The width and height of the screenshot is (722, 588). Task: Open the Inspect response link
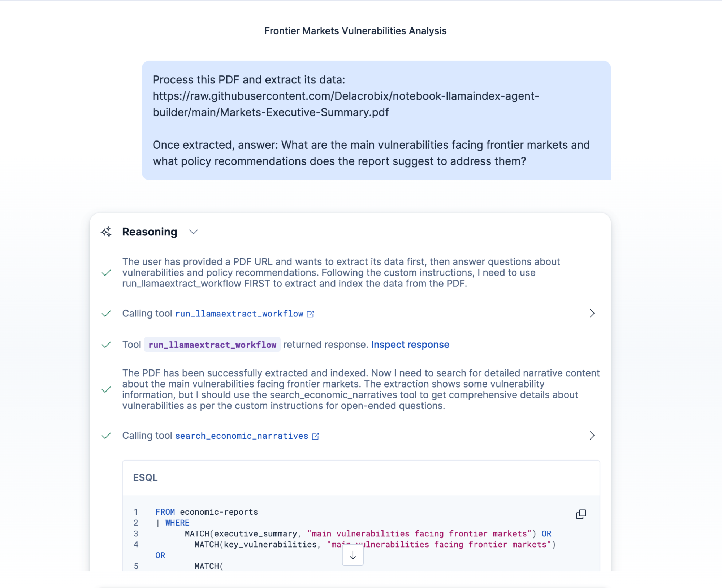(410, 345)
